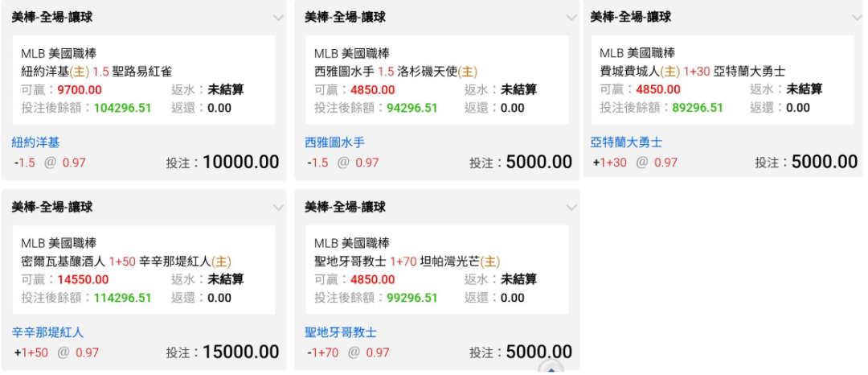Screen dimensions: 868x375
Task: Collapse the 辛辛那堤紅人 bet card chevron
Action: (x=278, y=208)
